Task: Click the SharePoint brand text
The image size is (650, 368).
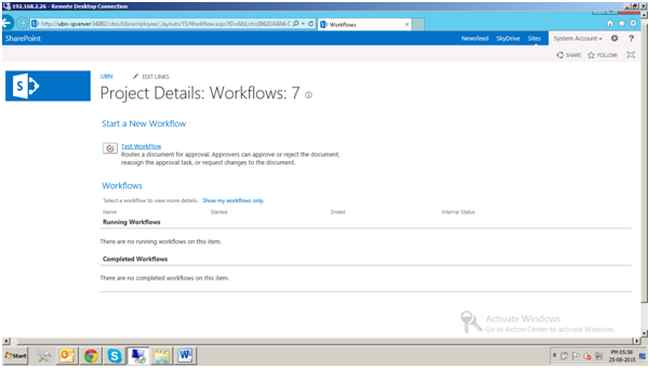Action: click(23, 39)
